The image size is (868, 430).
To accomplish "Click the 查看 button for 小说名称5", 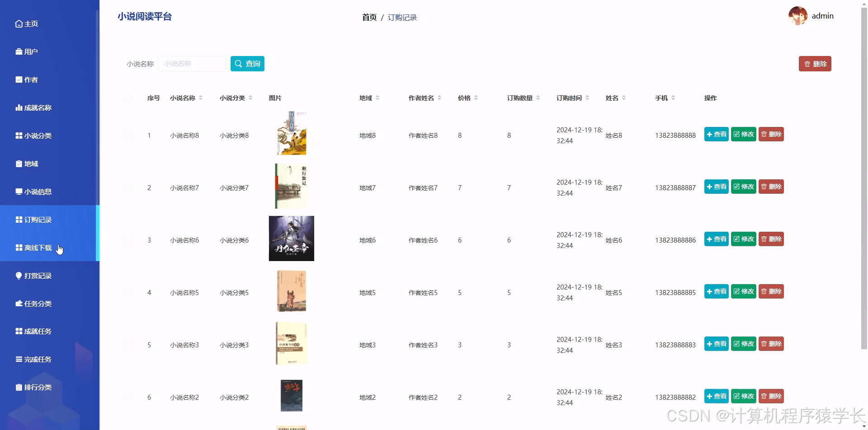I will 716,291.
